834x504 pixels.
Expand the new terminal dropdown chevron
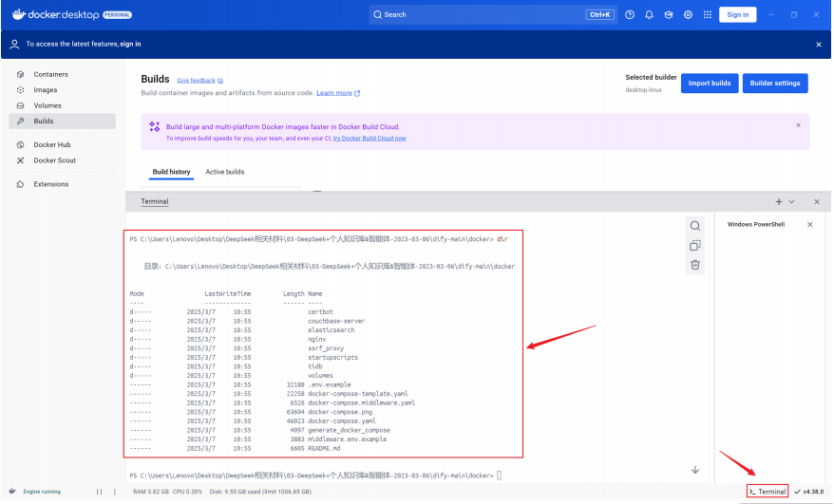pyautogui.click(x=791, y=201)
